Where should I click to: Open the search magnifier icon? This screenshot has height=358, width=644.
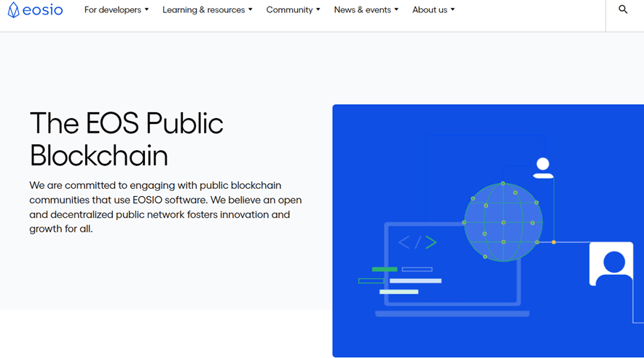(x=623, y=9)
